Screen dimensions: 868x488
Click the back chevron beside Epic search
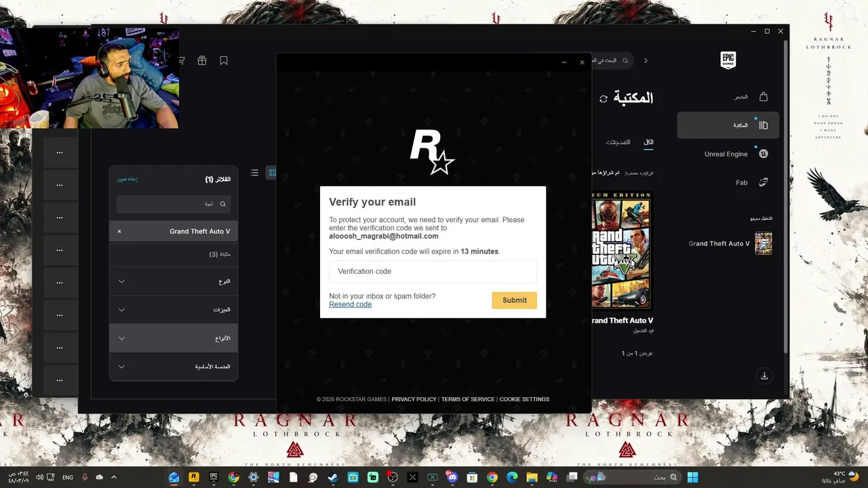(x=646, y=60)
